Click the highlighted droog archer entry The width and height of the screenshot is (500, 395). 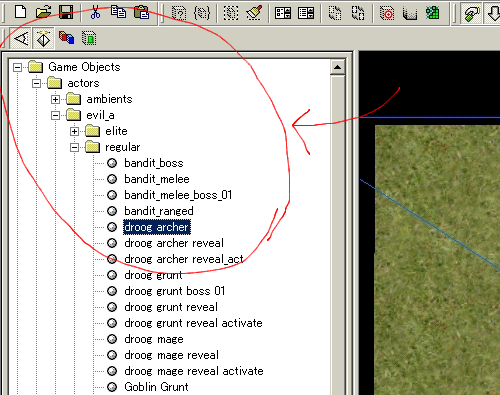[x=157, y=227]
